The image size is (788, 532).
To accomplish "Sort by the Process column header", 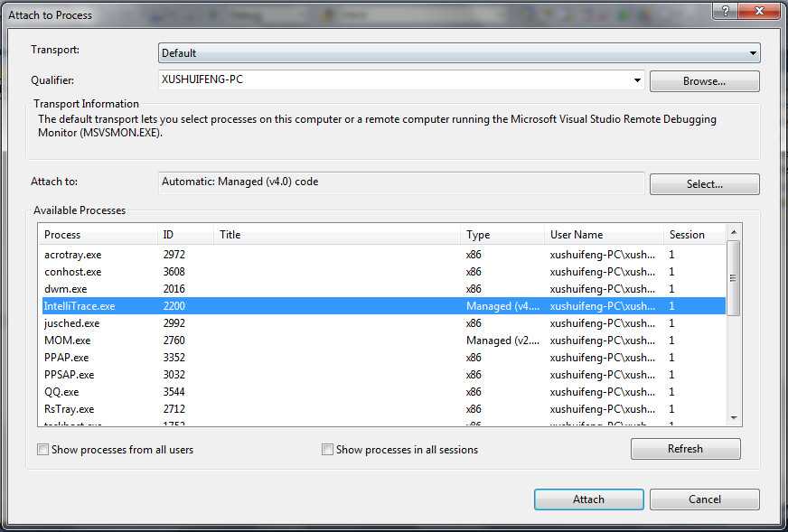I will tap(98, 235).
